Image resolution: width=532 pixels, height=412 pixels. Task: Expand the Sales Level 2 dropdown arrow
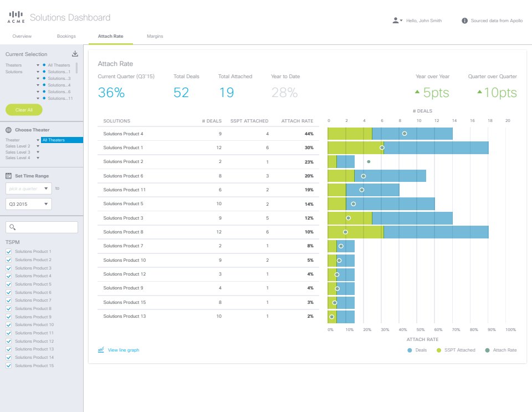pyautogui.click(x=38, y=146)
